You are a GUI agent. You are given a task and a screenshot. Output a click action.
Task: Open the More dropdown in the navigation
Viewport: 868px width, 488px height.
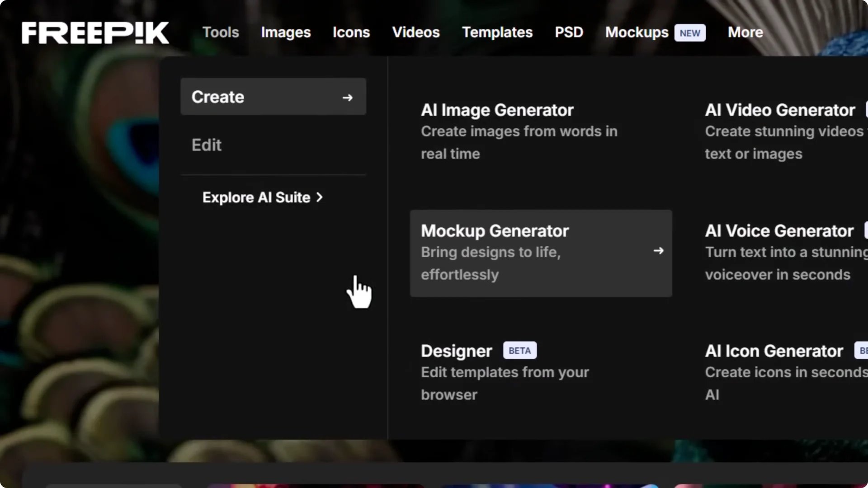tap(745, 32)
